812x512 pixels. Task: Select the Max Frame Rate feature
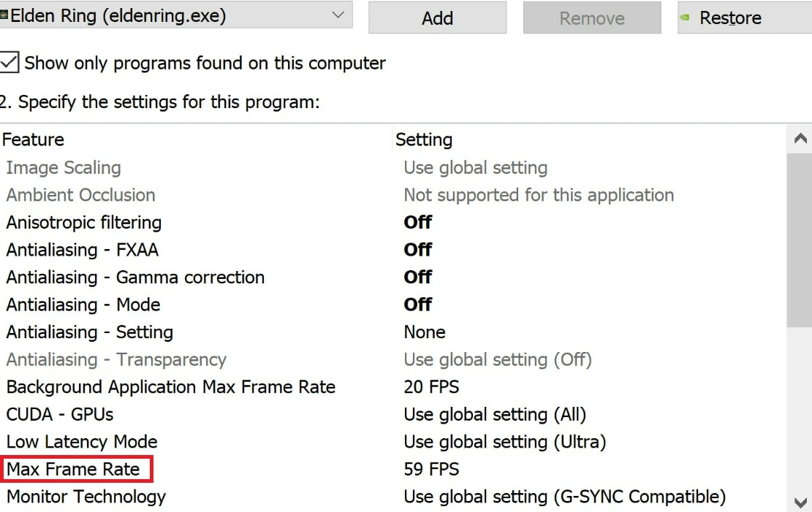tap(73, 470)
